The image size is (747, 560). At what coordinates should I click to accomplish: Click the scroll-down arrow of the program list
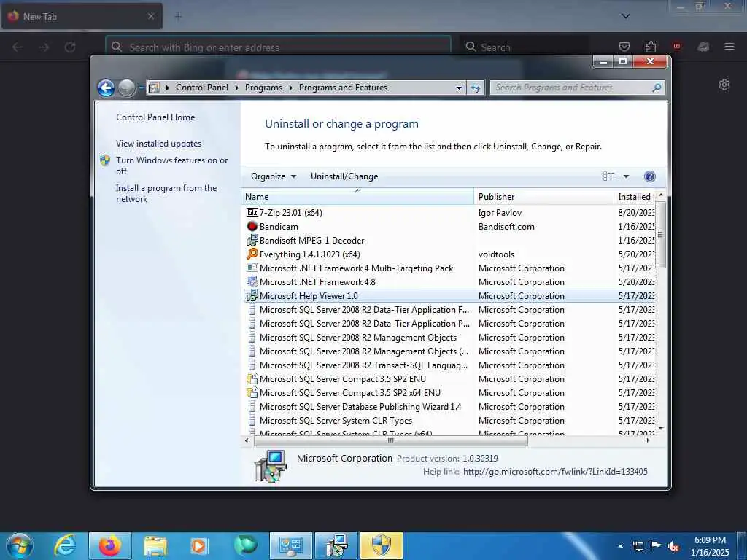tap(660, 429)
